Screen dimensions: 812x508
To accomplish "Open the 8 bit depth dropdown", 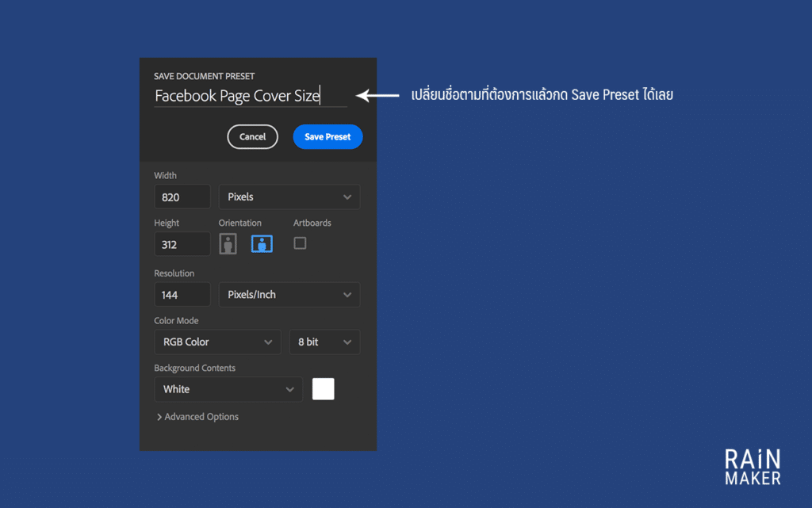I will tap(324, 342).
